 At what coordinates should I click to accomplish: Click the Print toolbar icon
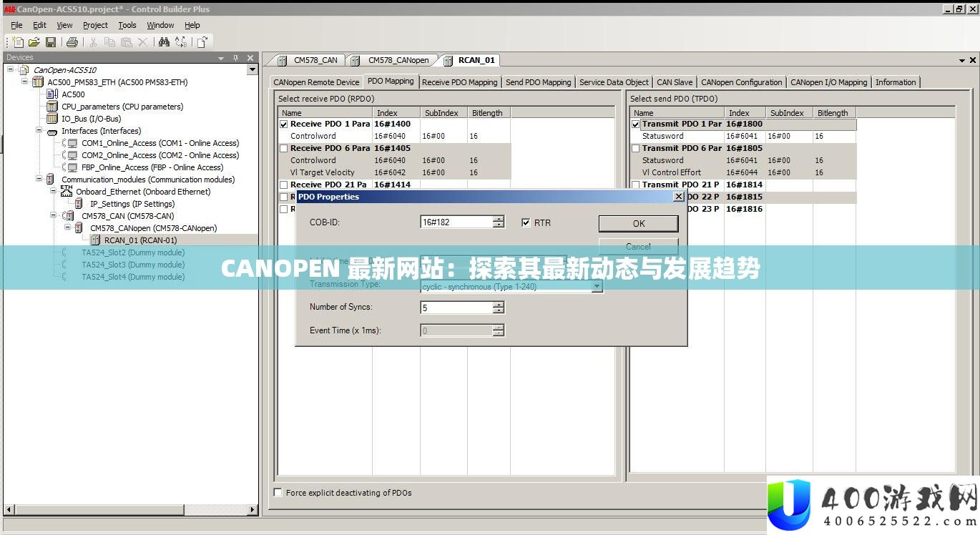click(x=72, y=42)
